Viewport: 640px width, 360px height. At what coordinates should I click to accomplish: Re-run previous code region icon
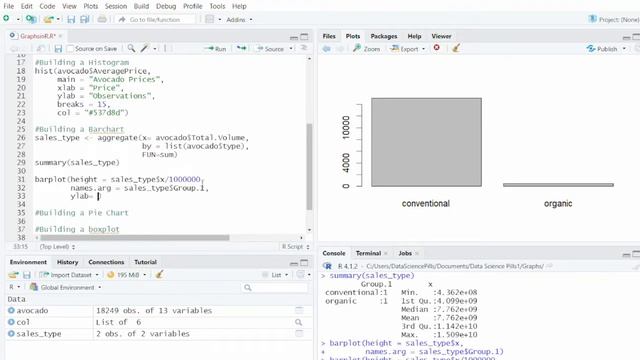click(x=241, y=48)
